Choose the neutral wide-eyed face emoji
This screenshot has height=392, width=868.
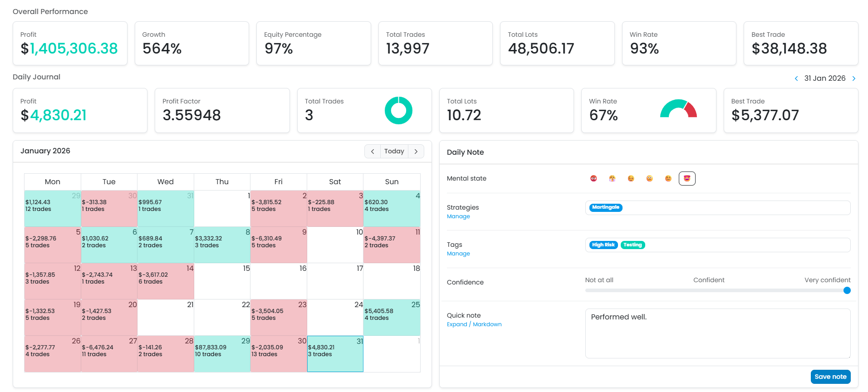click(649, 178)
